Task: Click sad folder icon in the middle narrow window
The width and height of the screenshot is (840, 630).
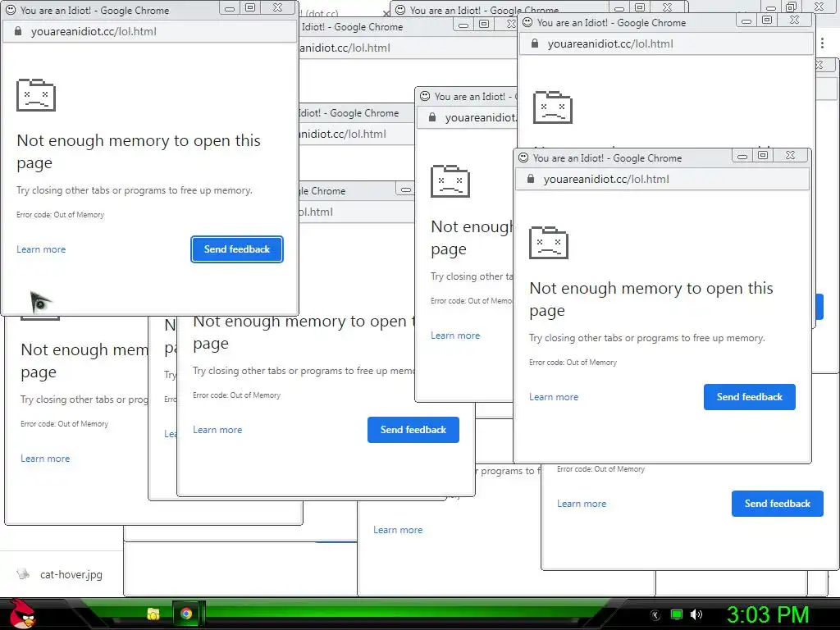Action: pos(450,181)
